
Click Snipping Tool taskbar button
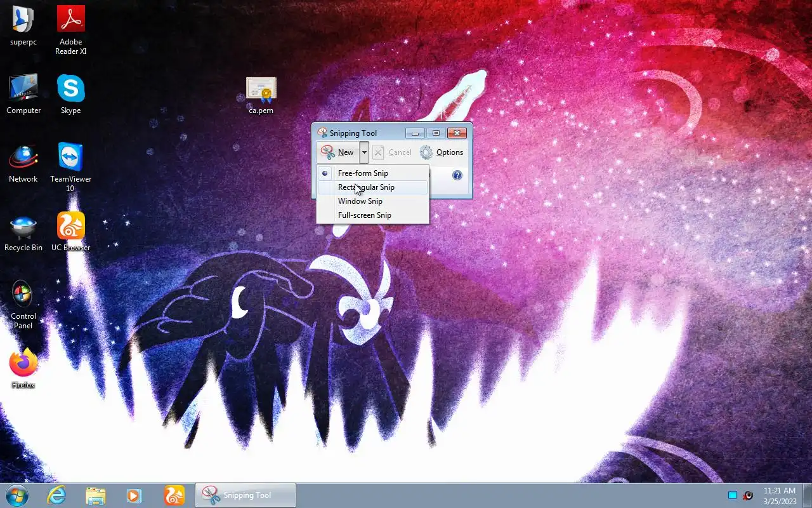click(x=245, y=495)
